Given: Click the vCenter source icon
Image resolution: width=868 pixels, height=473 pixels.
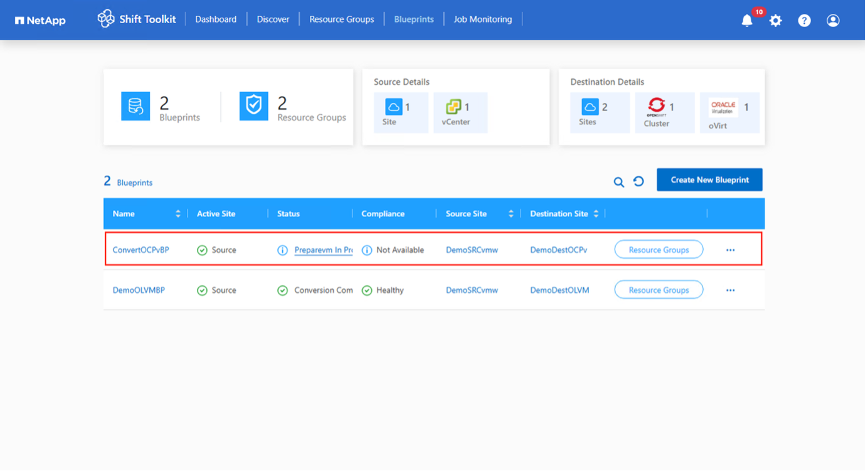Looking at the screenshot, I should click(x=453, y=107).
